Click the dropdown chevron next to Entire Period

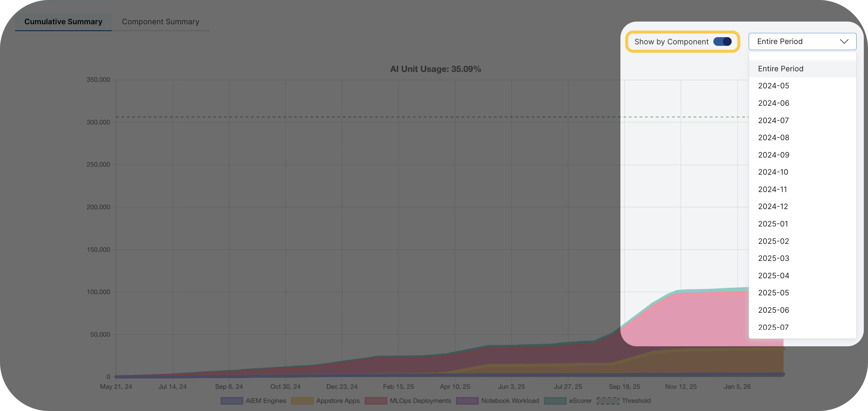click(x=844, y=41)
